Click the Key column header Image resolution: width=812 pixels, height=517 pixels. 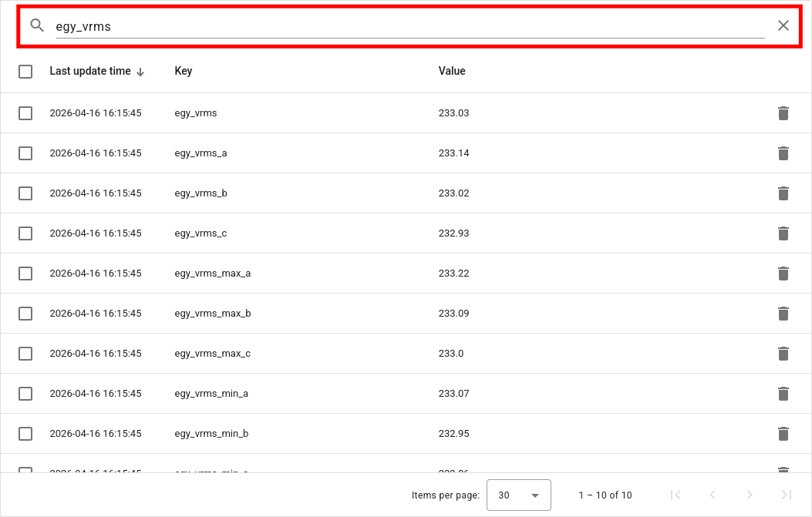184,71
